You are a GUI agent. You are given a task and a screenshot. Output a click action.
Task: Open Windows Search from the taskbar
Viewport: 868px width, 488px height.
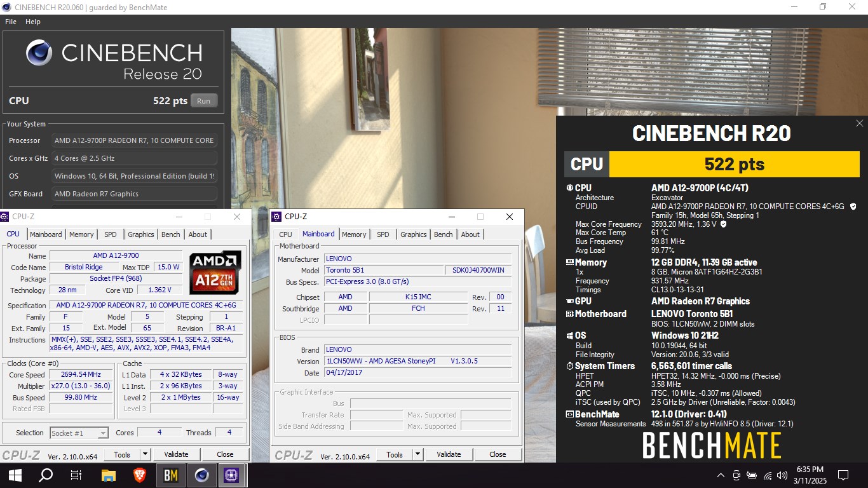[x=46, y=475]
